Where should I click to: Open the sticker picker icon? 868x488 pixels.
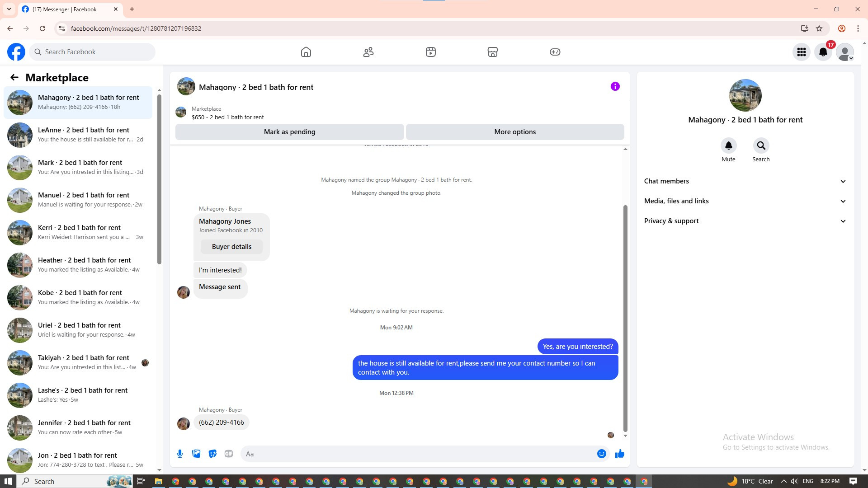(x=212, y=454)
